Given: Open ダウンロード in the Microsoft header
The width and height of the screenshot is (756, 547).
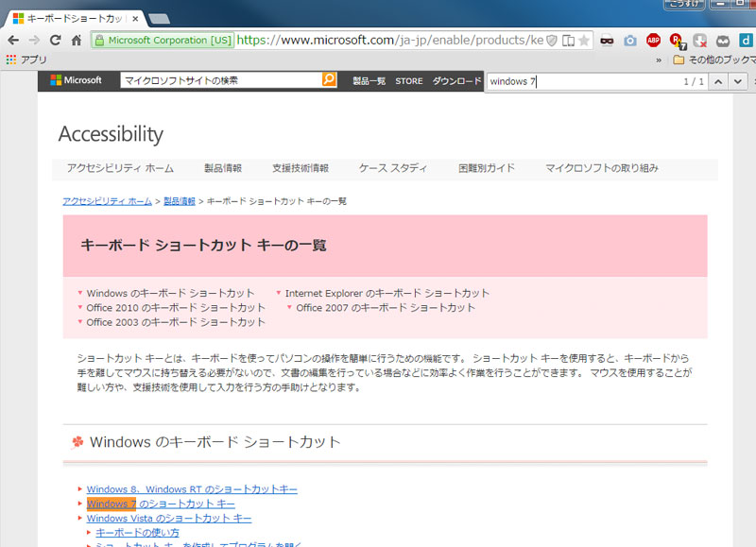Looking at the screenshot, I should coord(456,81).
